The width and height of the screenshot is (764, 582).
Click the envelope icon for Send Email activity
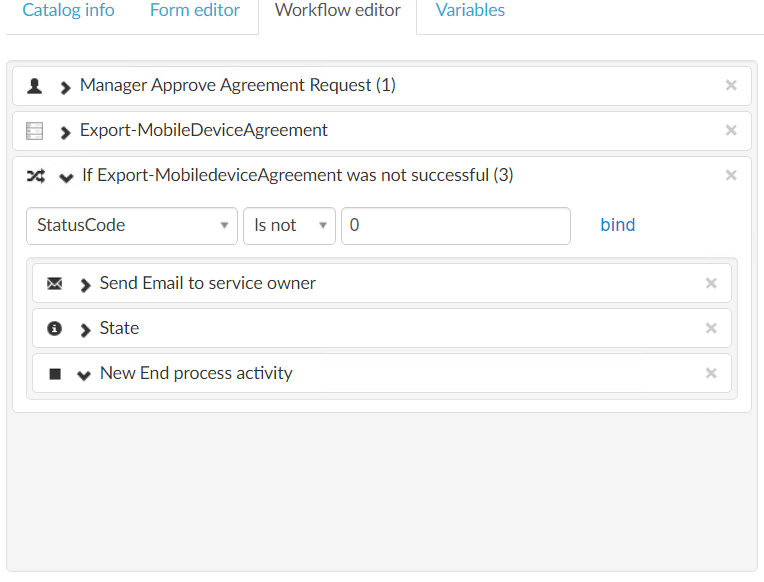point(55,284)
